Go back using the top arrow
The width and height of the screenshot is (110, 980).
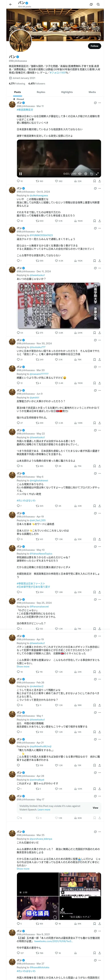tap(11, 5)
